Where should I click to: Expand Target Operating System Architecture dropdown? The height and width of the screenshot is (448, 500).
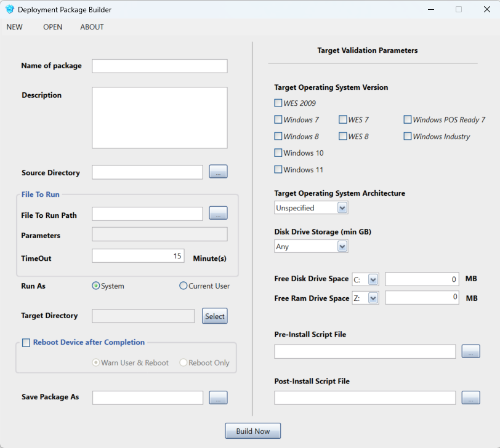coord(342,208)
